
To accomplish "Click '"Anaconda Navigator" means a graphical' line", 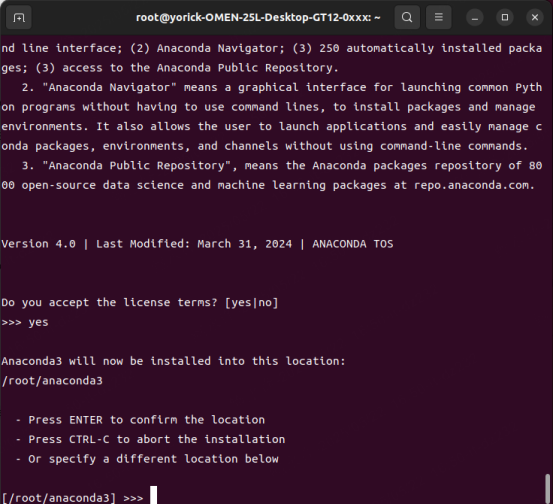I will coord(282,87).
